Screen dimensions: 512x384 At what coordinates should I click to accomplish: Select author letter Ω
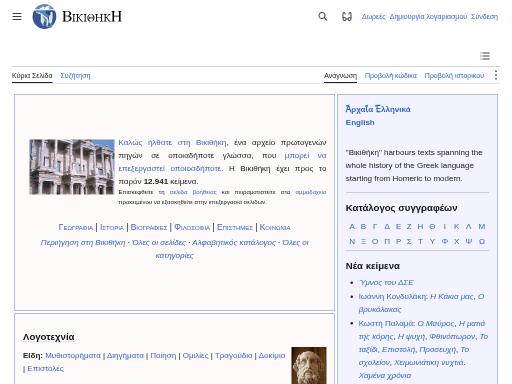[x=482, y=241]
